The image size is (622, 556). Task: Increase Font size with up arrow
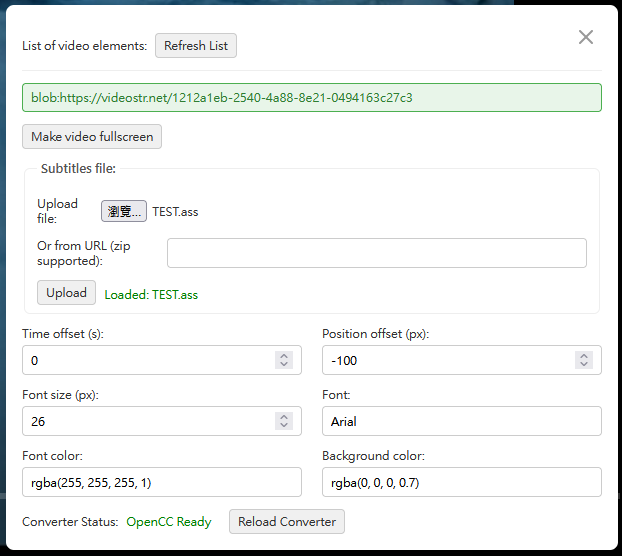tap(284, 417)
